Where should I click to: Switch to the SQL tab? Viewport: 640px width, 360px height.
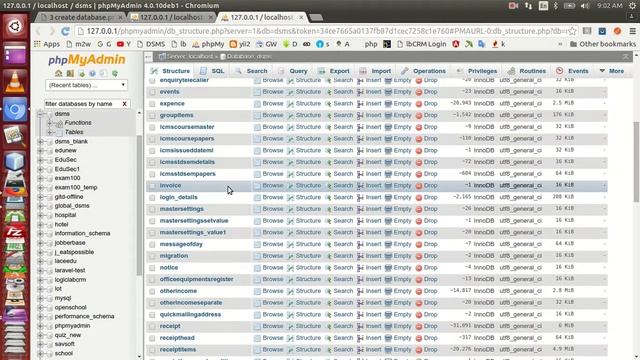coord(212,71)
